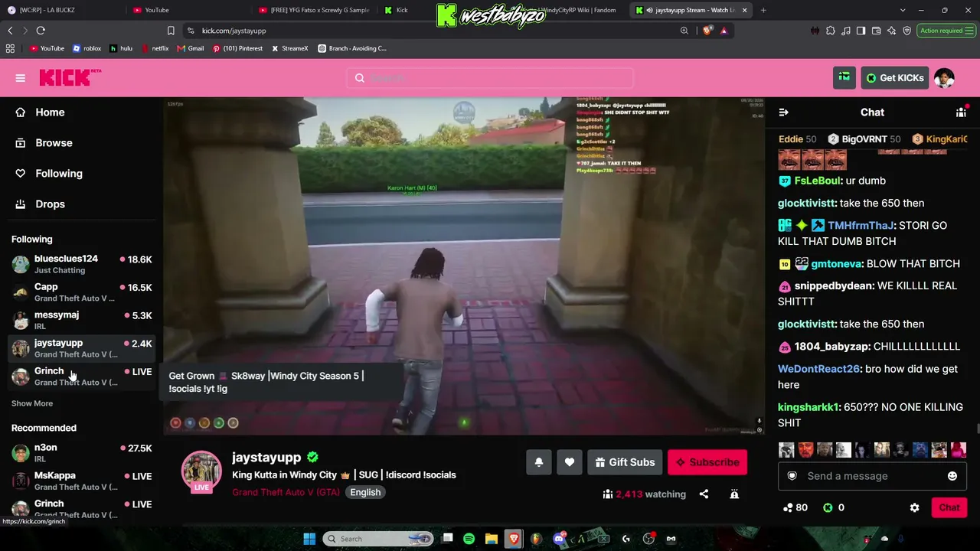Open the Pinterest bookmark
The height and width of the screenshot is (551, 980).
(237, 48)
